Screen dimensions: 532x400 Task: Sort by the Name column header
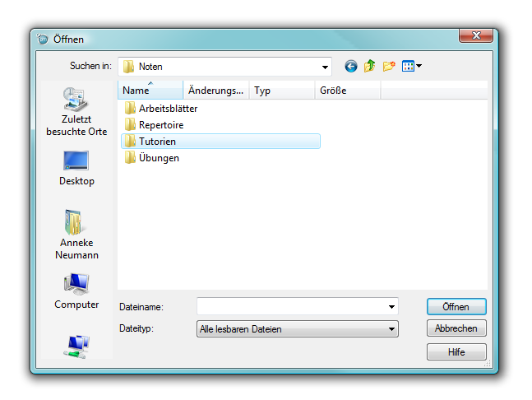pos(149,91)
